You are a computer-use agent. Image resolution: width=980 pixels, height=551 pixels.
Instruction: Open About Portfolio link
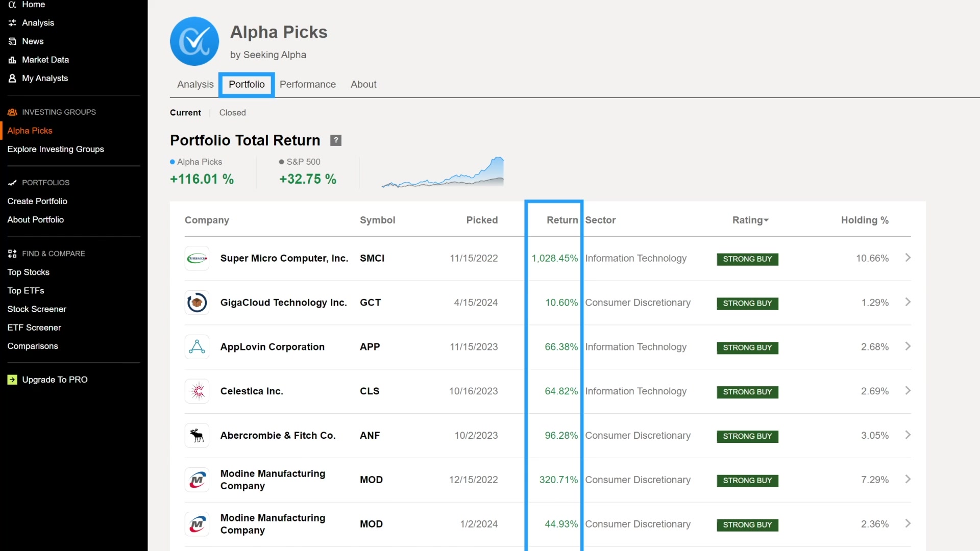click(x=36, y=219)
